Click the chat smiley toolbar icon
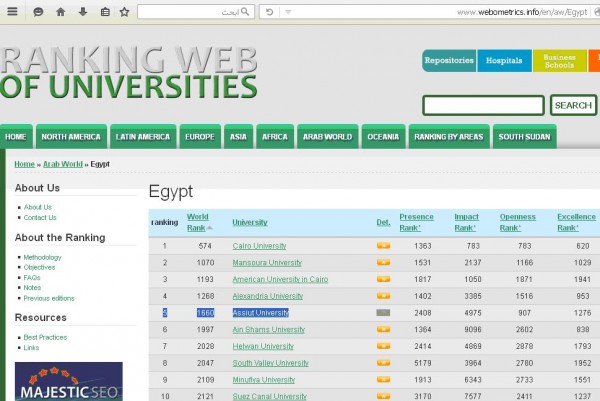This screenshot has height=401, width=600. [38, 12]
